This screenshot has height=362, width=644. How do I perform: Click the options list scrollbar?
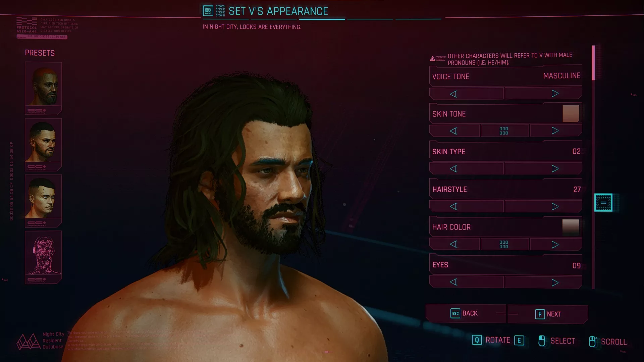(x=593, y=167)
